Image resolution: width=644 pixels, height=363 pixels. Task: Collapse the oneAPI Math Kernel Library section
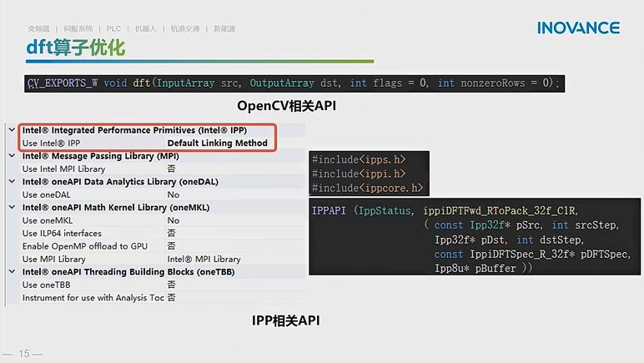12,208
